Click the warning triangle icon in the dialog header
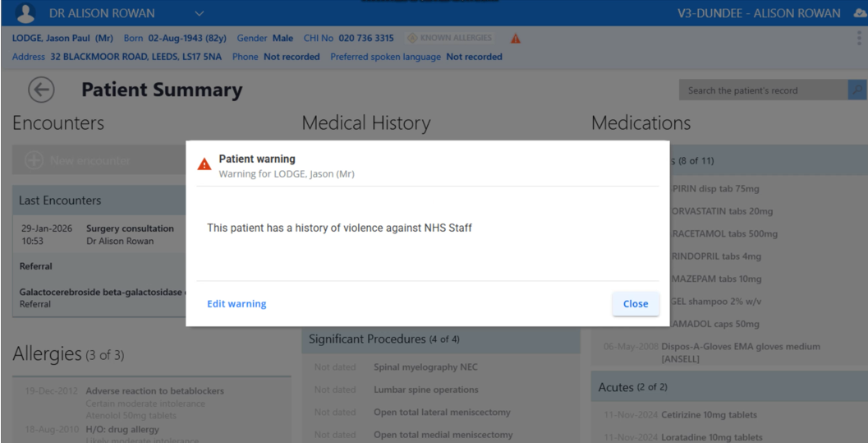This screenshot has width=868, height=443. click(204, 164)
